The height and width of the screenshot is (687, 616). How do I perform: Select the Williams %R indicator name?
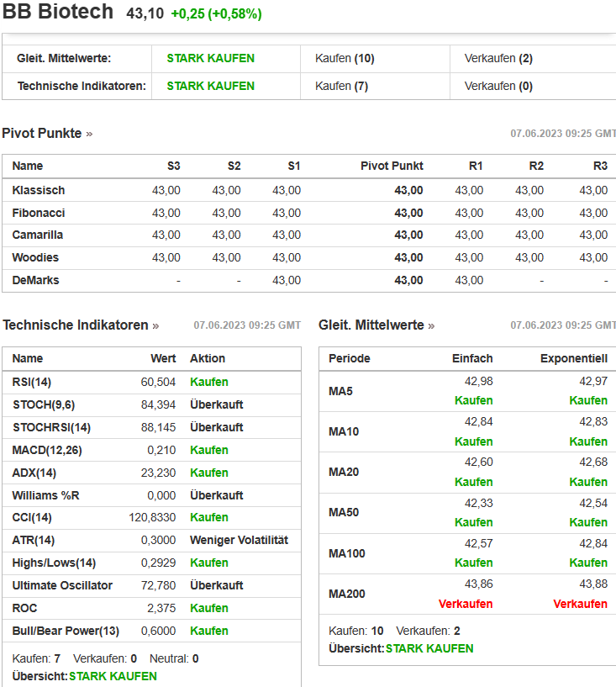click(x=46, y=495)
